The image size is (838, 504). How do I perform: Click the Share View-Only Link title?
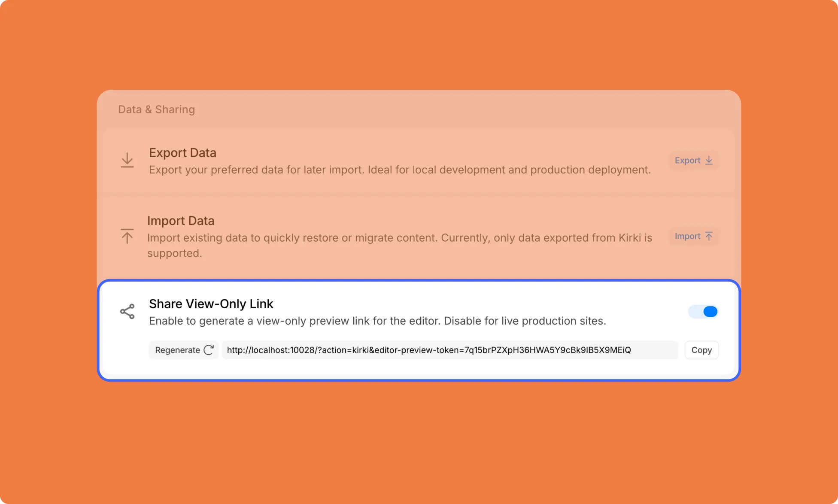(211, 304)
